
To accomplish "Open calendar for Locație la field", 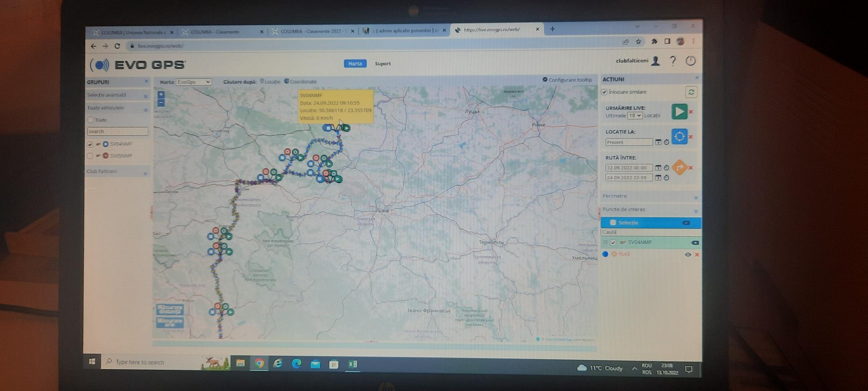I will pos(658,142).
